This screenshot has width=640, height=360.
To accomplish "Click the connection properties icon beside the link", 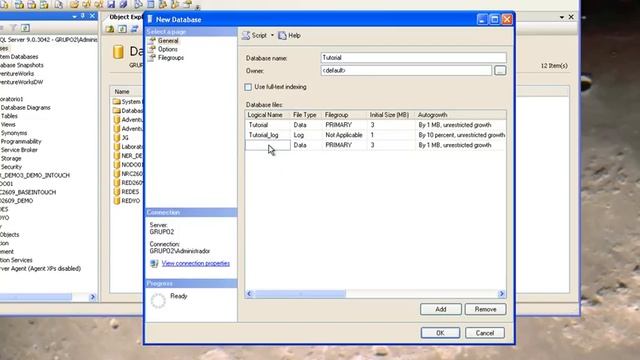I will [154, 264].
